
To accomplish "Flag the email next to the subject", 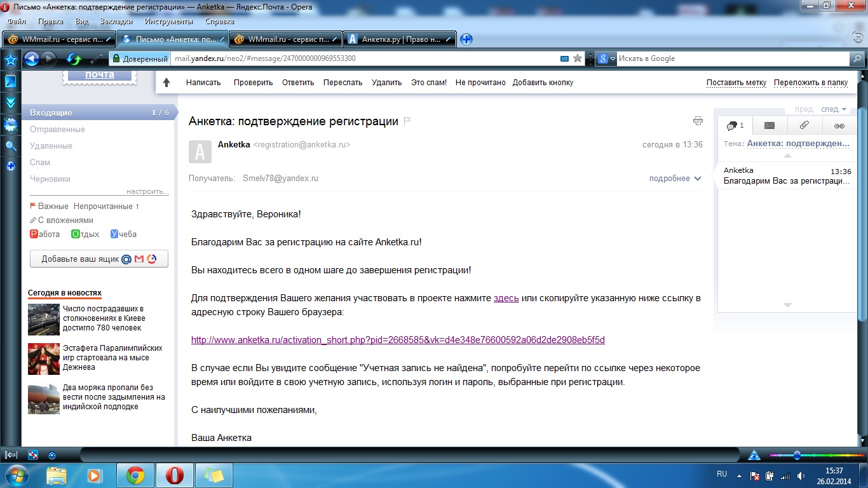I will pyautogui.click(x=407, y=121).
